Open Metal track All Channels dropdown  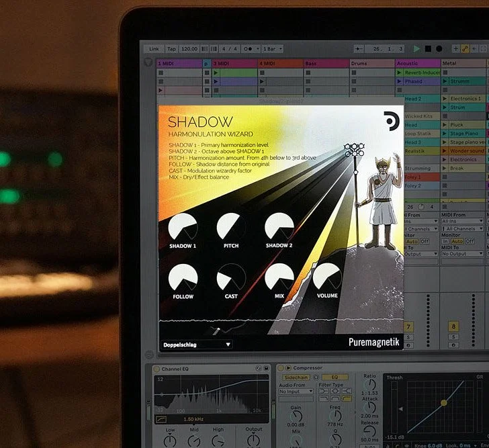click(x=463, y=229)
